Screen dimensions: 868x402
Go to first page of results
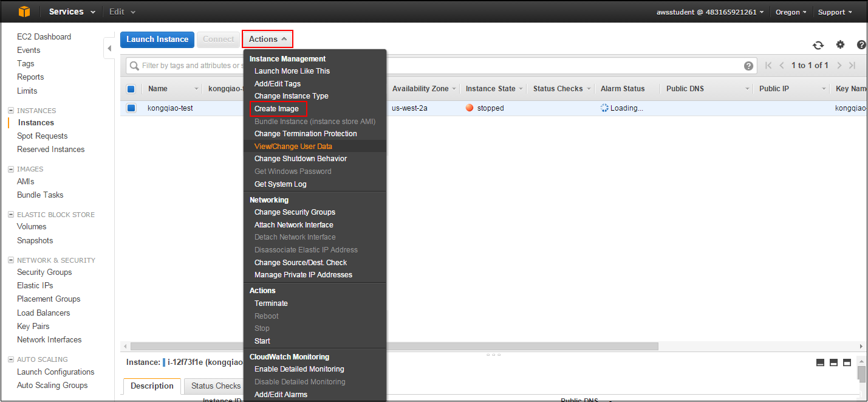click(768, 66)
